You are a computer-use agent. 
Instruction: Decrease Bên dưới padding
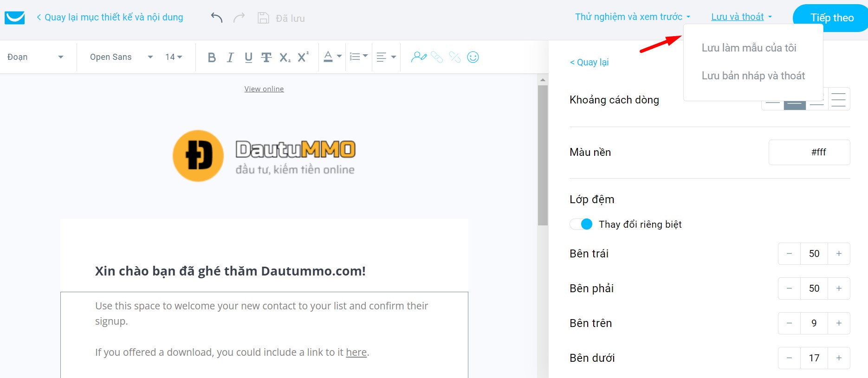coord(789,358)
